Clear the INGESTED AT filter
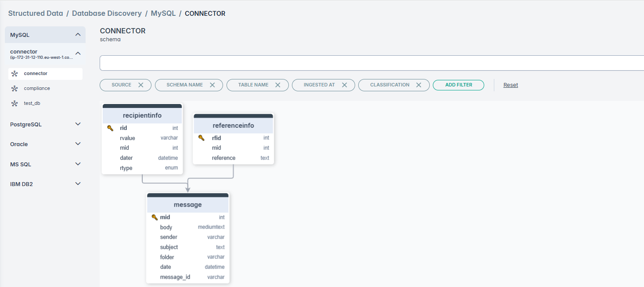This screenshot has height=287, width=644. coord(345,85)
